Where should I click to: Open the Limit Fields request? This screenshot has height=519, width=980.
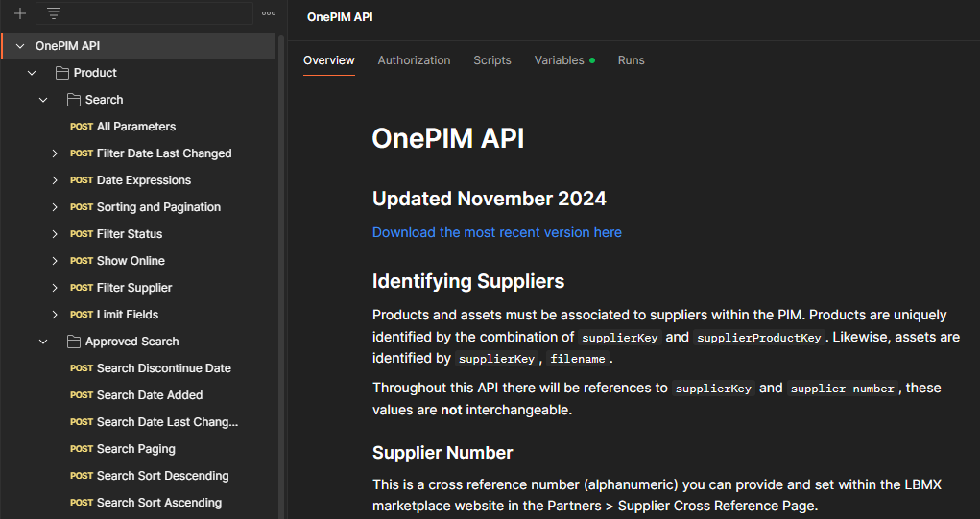(x=114, y=315)
